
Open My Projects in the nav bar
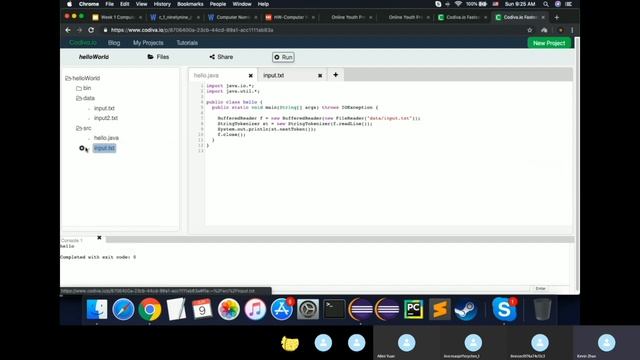click(148, 42)
